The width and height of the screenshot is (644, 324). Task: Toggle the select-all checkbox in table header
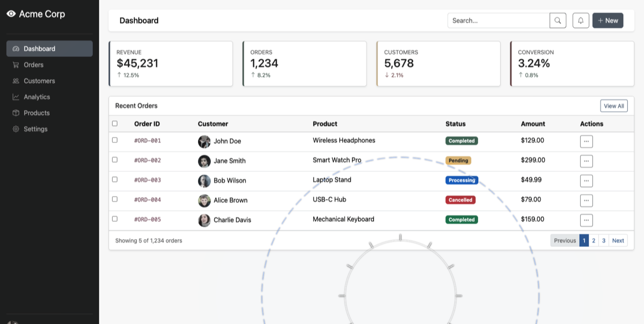click(114, 124)
